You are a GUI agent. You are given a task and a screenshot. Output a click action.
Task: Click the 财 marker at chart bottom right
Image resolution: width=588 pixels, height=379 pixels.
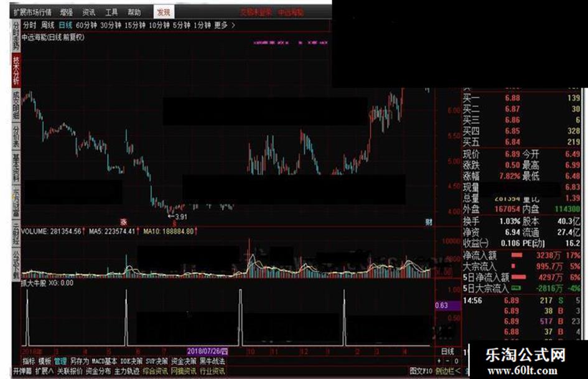[x=429, y=222]
